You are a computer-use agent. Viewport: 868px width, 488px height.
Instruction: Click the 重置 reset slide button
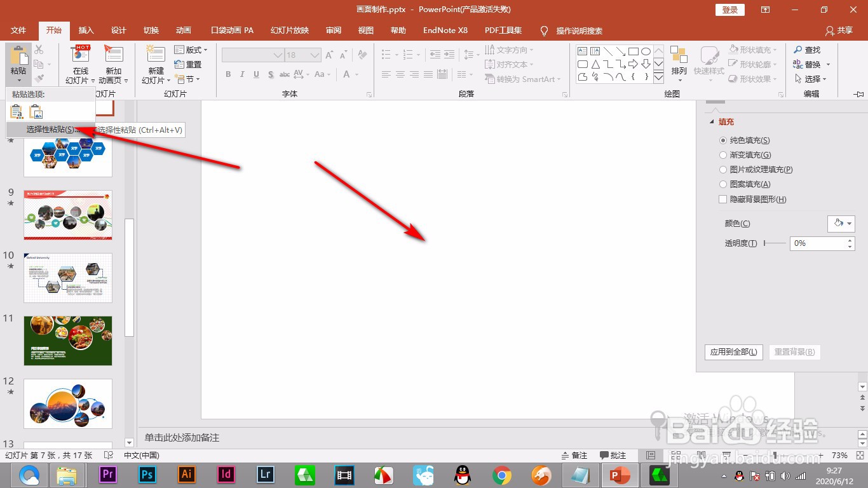[x=188, y=64]
